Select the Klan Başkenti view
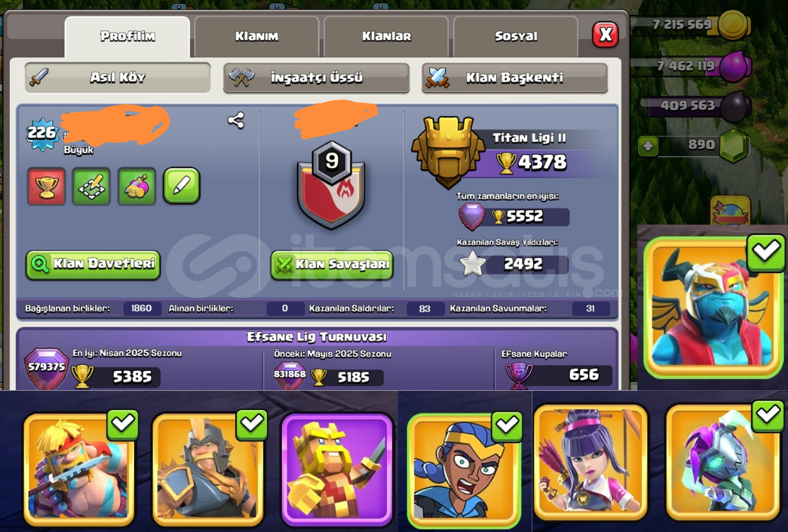788x532 pixels. click(515, 78)
